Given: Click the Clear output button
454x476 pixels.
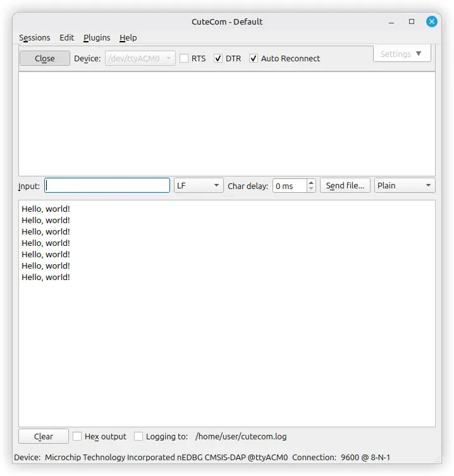Looking at the screenshot, I should point(44,436).
